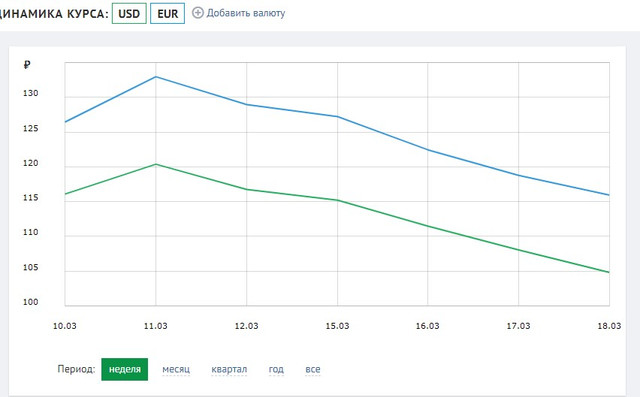Toggle the EUR currency chip
640x397 pixels.
pos(167,13)
